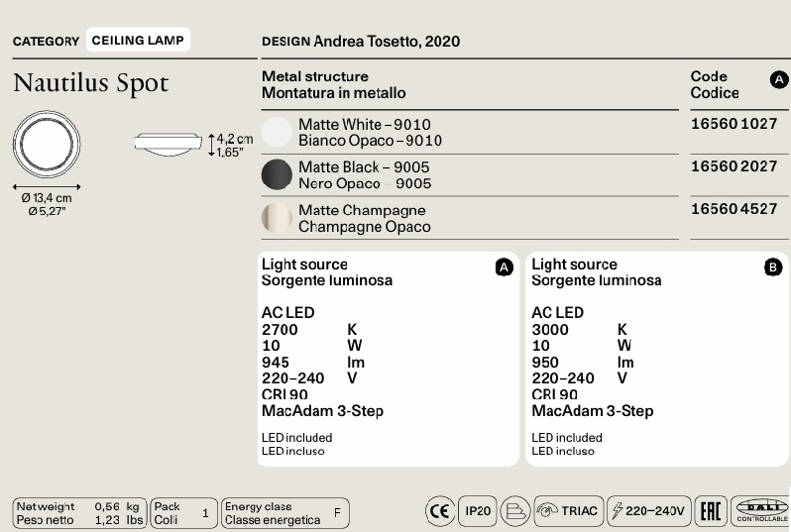
Task: Click the Nero Opaco – 9005 label
Action: click(365, 183)
